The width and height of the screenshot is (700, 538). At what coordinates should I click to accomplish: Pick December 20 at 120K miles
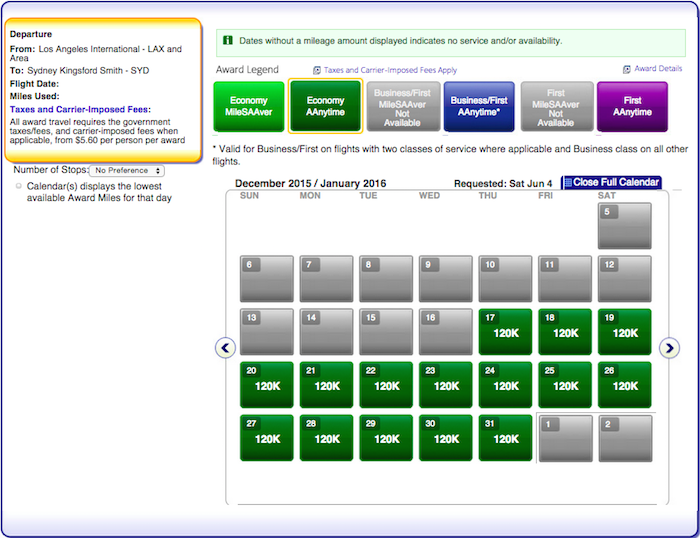267,385
